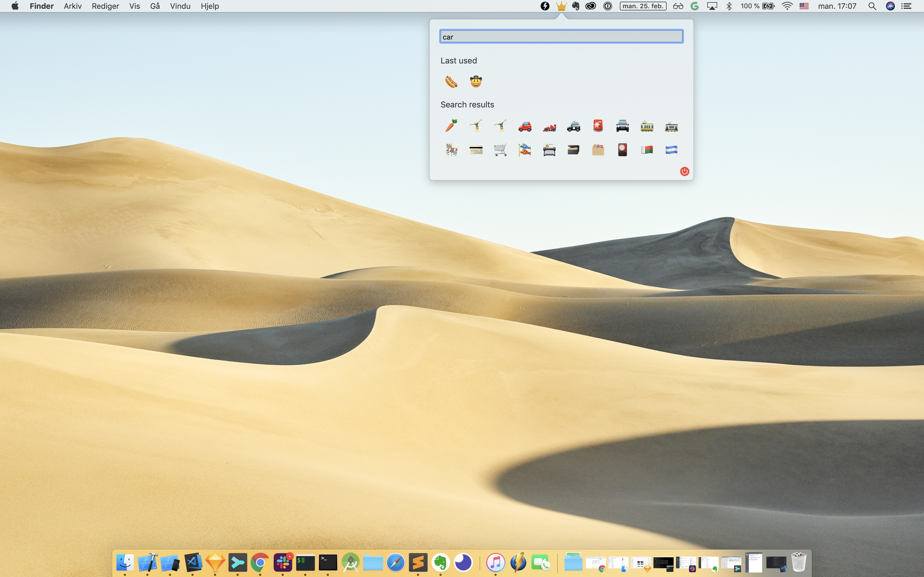Launch Slack from the Dock
This screenshot has height=577, width=924.
[x=283, y=563]
